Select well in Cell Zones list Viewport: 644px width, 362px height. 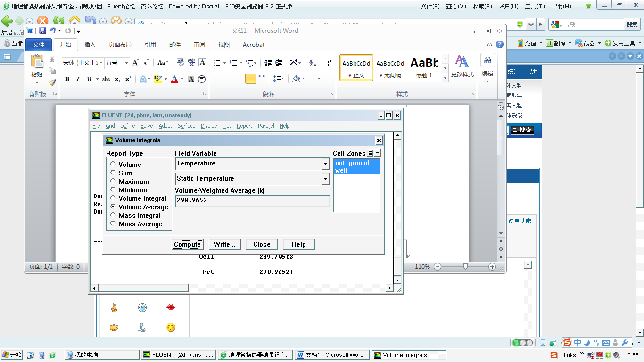(356, 170)
